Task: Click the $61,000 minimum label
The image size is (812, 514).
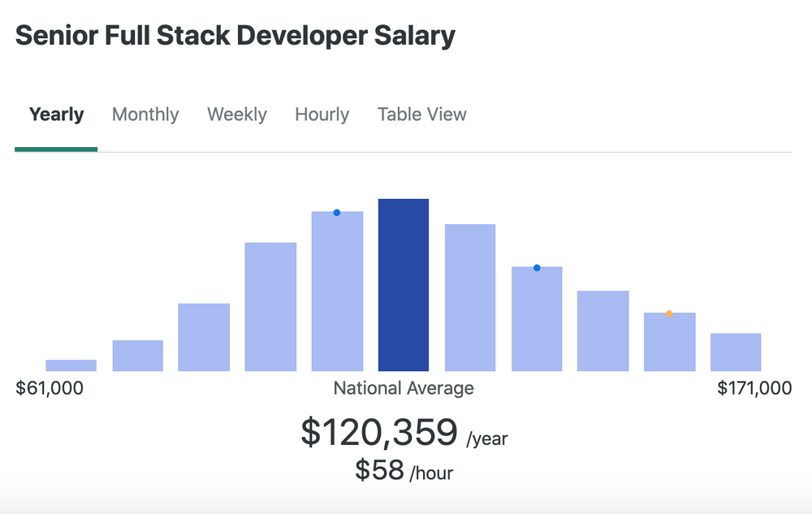Action: [50, 388]
